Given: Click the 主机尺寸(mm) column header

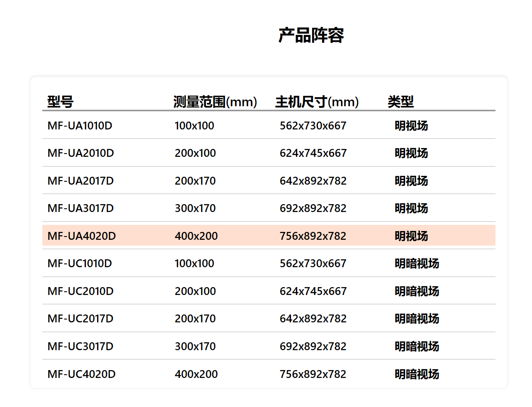Looking at the screenshot, I should click(317, 102).
